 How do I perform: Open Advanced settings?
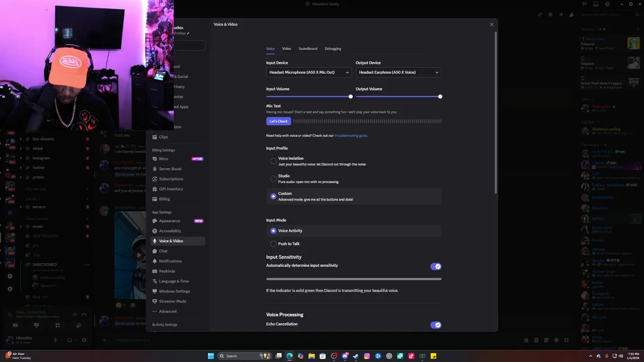[x=178, y=311]
